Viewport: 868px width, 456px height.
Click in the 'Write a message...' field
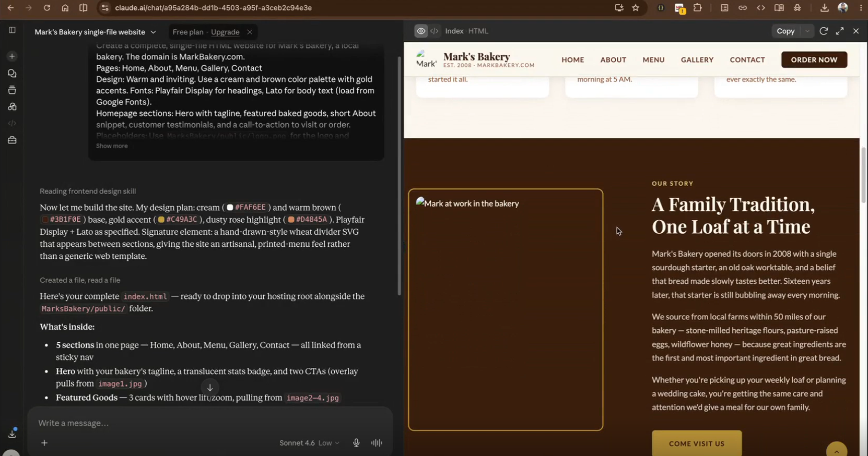pos(209,423)
